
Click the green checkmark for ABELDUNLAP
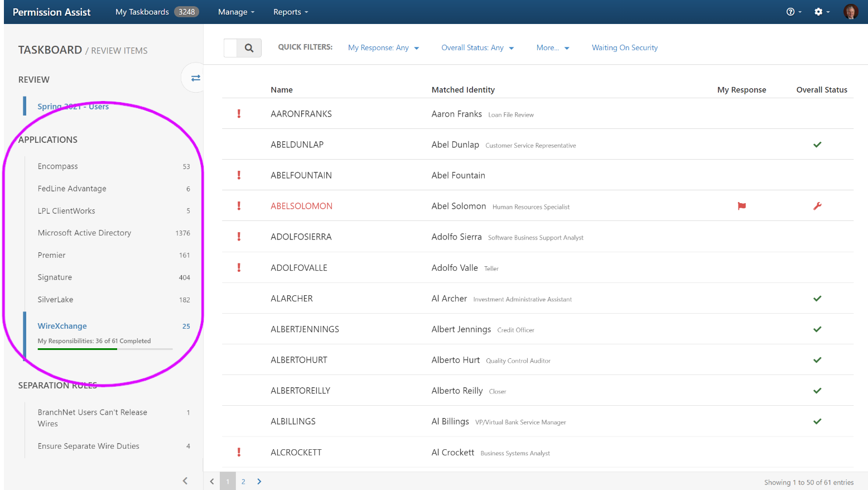click(817, 145)
